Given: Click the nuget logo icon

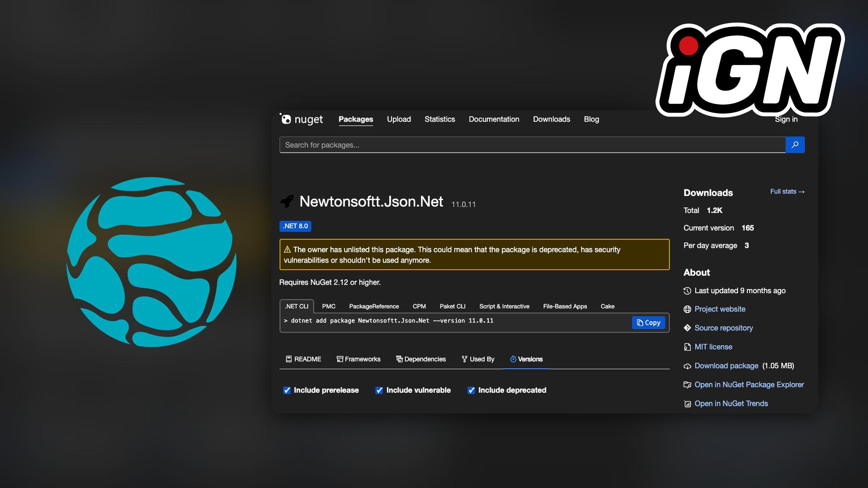Looking at the screenshot, I should [285, 119].
